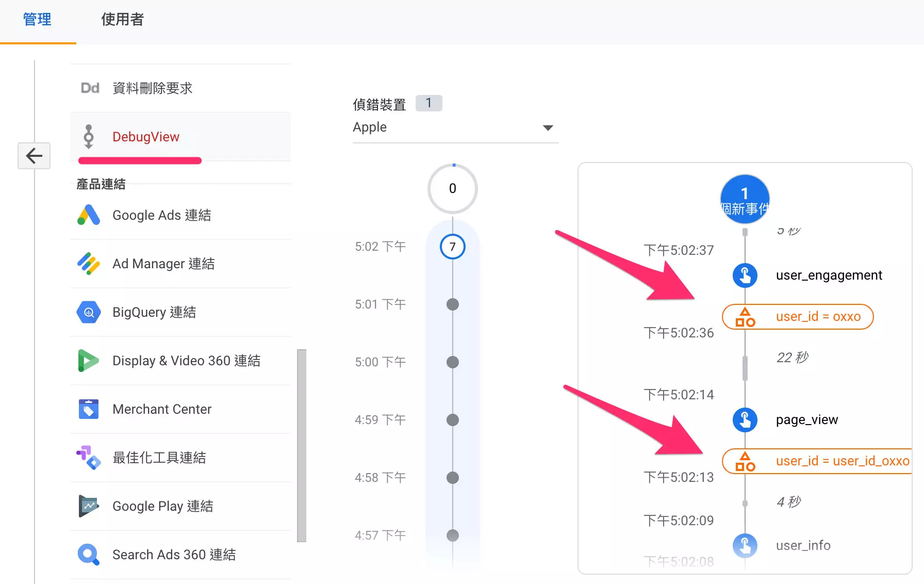Click the Dd 資料刪除要求 icon

[x=90, y=88]
